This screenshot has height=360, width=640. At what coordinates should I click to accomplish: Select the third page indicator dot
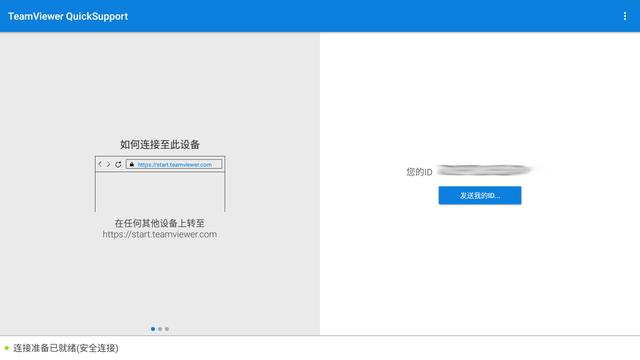point(167,329)
